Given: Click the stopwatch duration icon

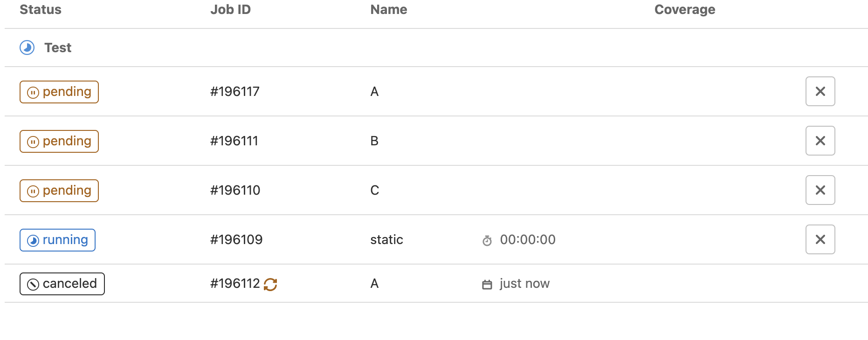Looking at the screenshot, I should [487, 240].
